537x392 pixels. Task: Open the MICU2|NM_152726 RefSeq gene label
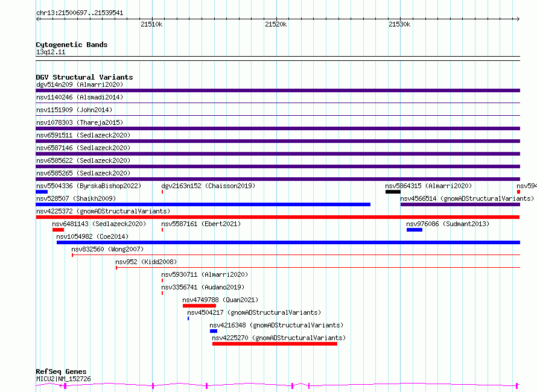coord(63,379)
